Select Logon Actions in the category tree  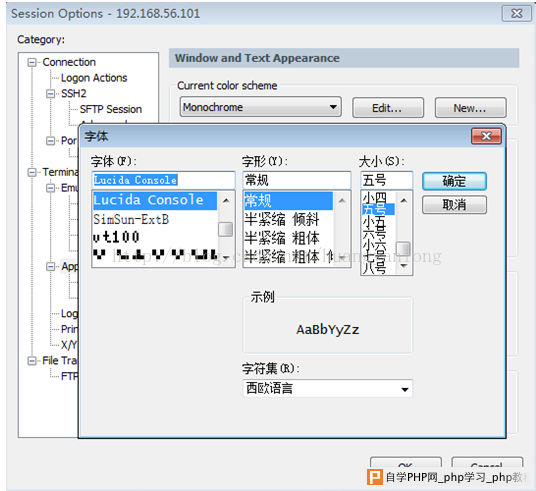click(x=94, y=78)
